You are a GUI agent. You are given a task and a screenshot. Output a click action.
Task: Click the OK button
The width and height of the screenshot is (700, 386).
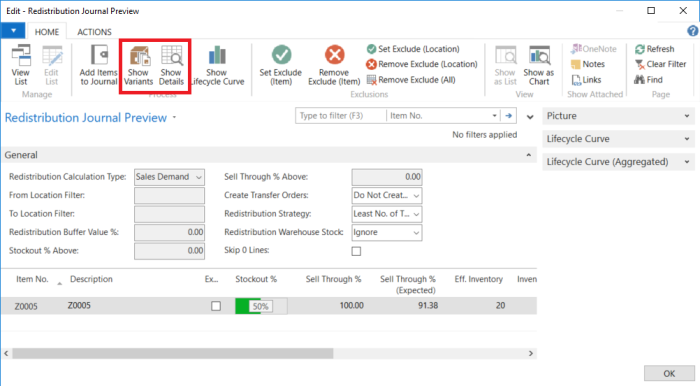tap(669, 374)
